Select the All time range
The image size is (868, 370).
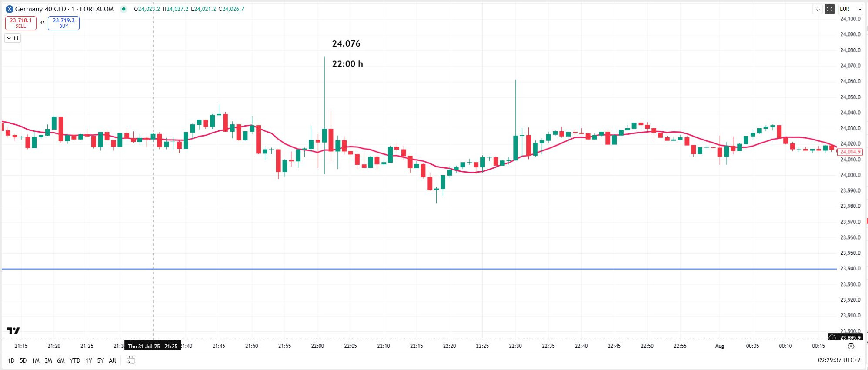[112, 360]
